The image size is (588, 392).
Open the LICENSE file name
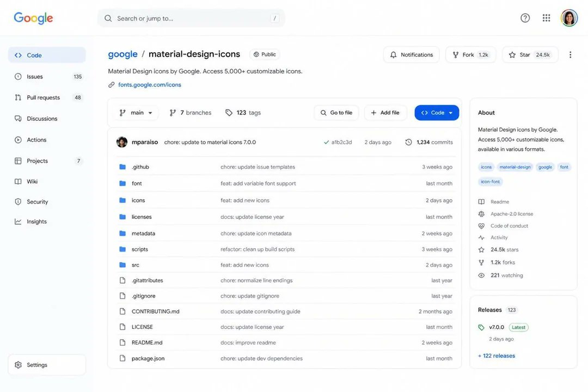[142, 327]
